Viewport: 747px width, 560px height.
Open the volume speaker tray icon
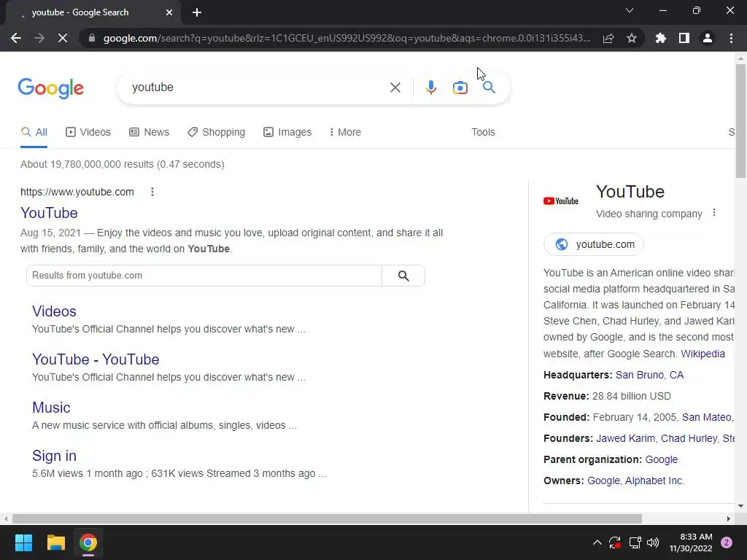coord(653,542)
